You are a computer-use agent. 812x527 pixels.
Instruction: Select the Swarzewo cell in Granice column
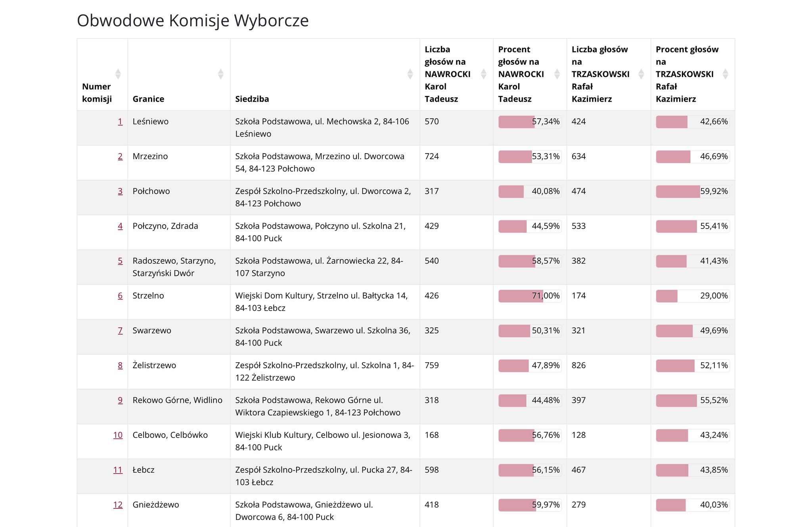point(152,331)
